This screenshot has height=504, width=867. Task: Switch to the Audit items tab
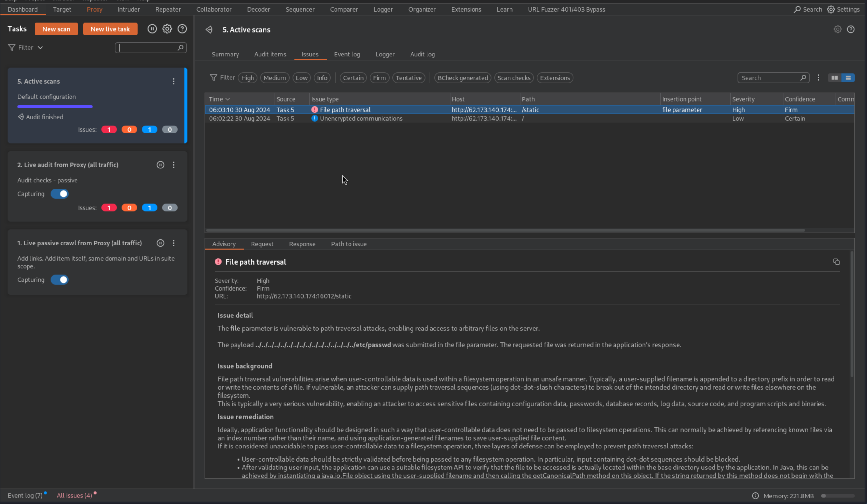(270, 54)
